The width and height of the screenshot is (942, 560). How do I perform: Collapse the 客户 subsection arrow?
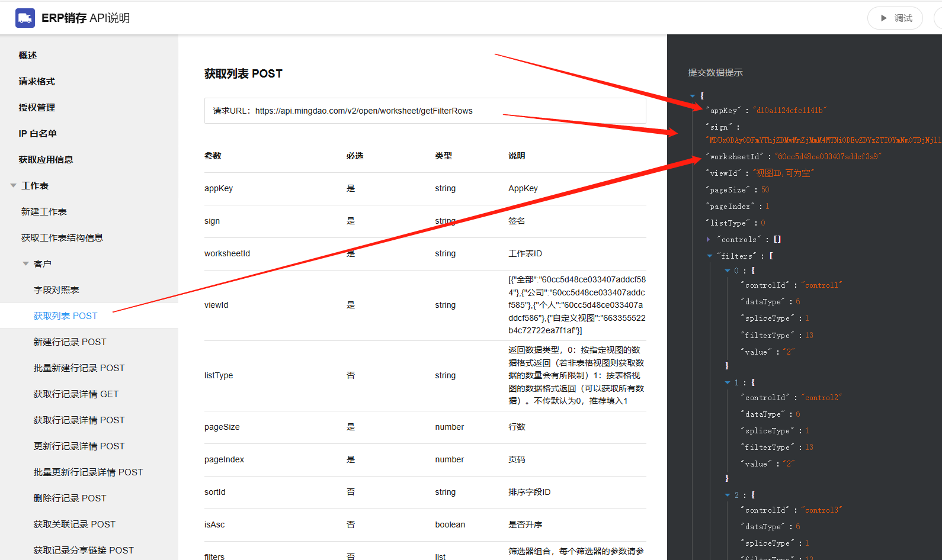tap(25, 264)
